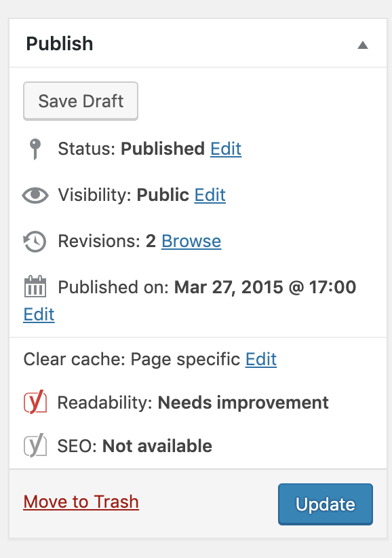Click the Revisions count label

(106, 241)
